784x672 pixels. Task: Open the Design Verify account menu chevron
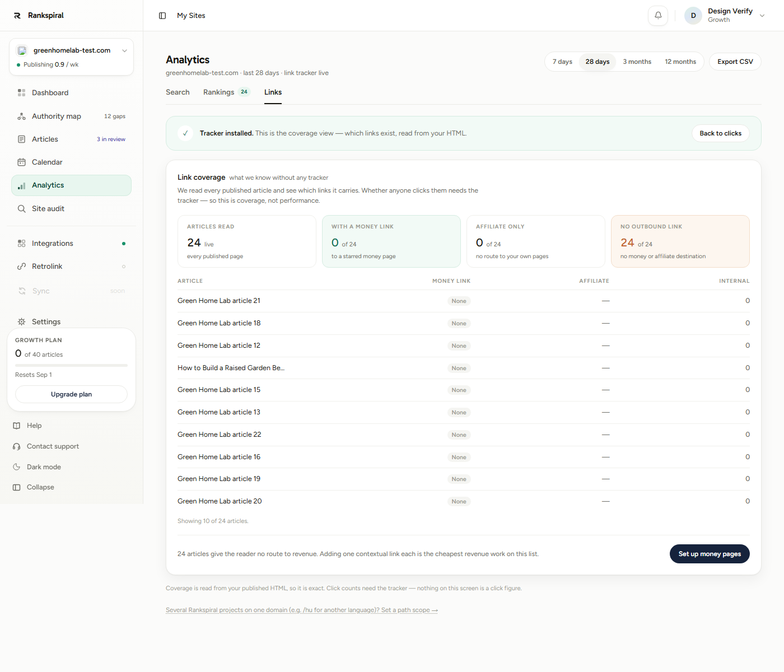click(762, 16)
